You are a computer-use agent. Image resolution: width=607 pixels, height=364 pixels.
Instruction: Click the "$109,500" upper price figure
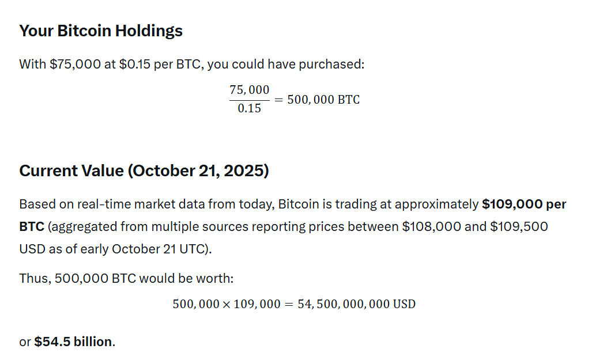[x=519, y=226]
